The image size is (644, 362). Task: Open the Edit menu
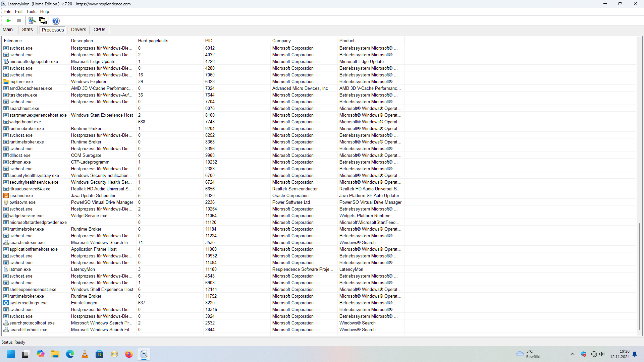[x=19, y=11]
